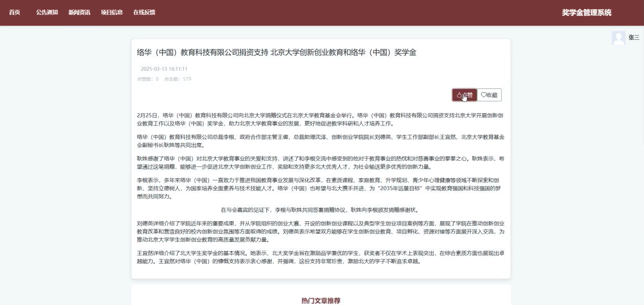Image resolution: width=644 pixels, height=305 pixels.
Task: Click the 点赞数: 0 counter
Action: [147, 79]
